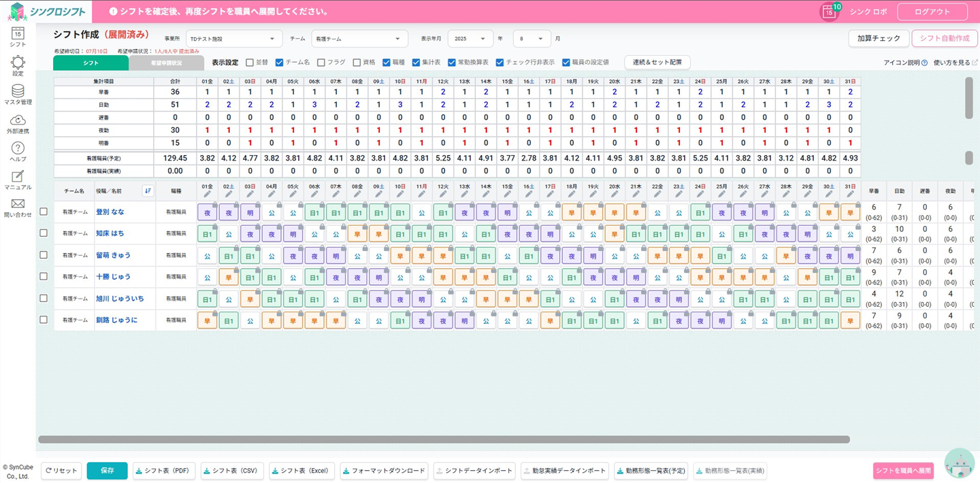
Task: Click the pencil edit icon under 01金
Action: click(x=207, y=195)
